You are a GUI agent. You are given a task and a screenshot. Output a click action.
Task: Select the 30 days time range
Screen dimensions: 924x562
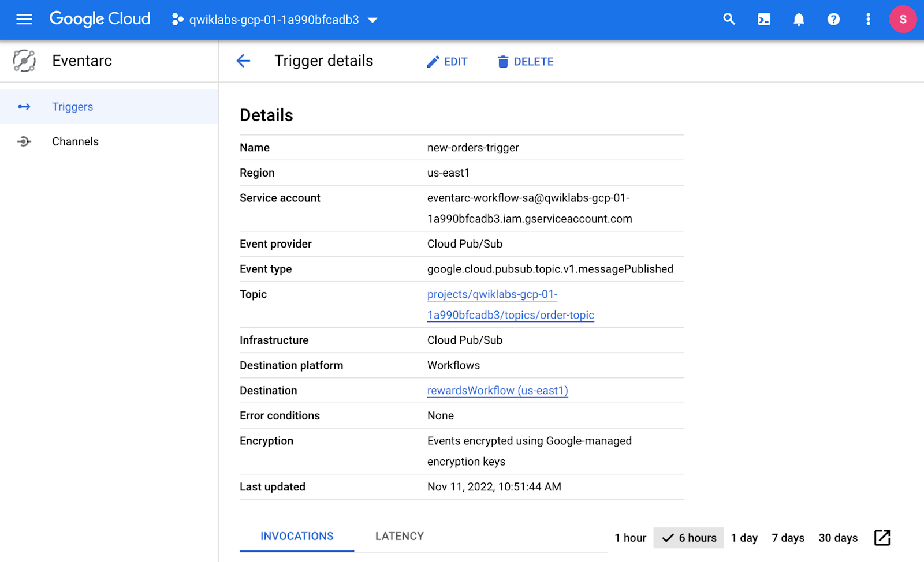pyautogui.click(x=837, y=538)
